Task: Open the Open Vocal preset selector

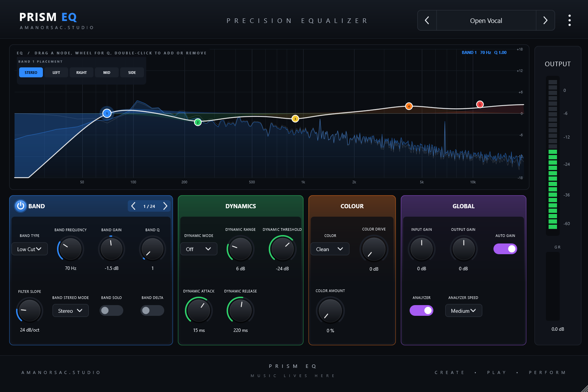Action: tap(486, 21)
